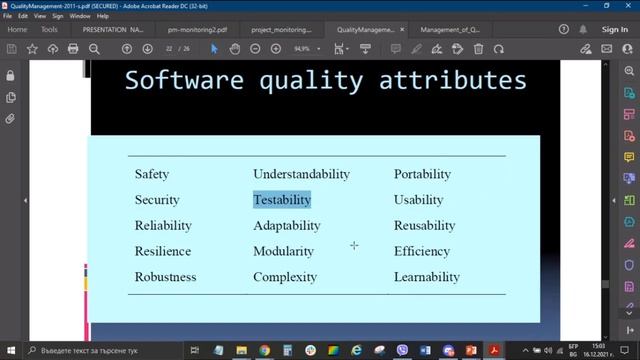Open the Windows Start menu
Viewport: 640px width, 360px height.
(11, 350)
